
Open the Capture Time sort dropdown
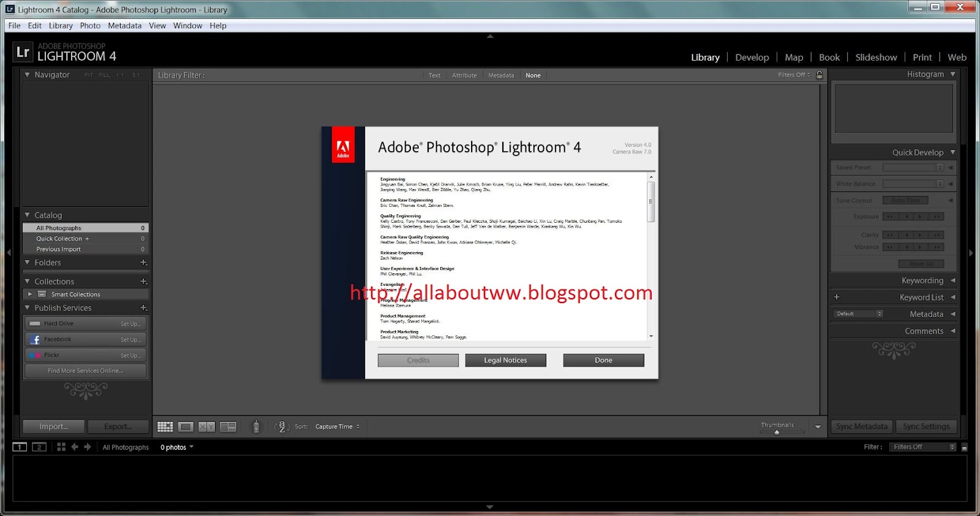pos(337,427)
